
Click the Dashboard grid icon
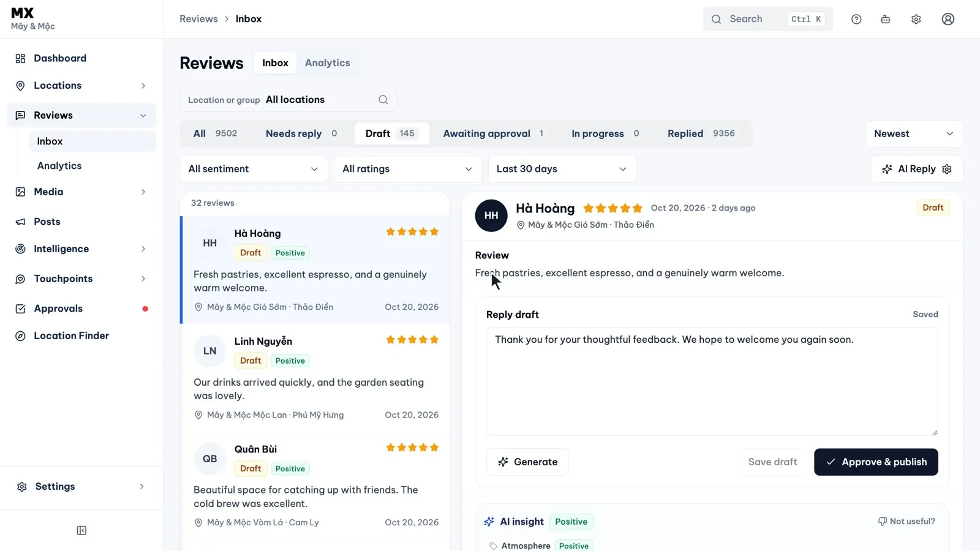[x=20, y=58]
